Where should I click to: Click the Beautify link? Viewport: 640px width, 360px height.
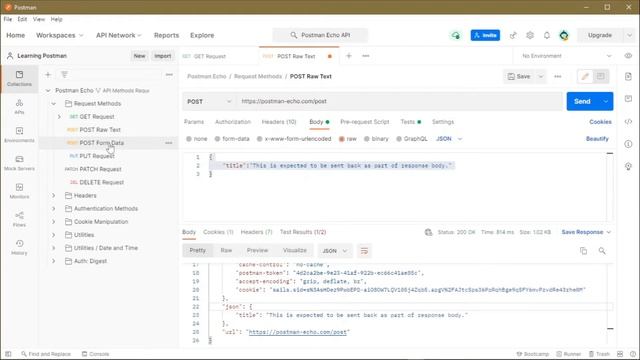pyautogui.click(x=597, y=139)
